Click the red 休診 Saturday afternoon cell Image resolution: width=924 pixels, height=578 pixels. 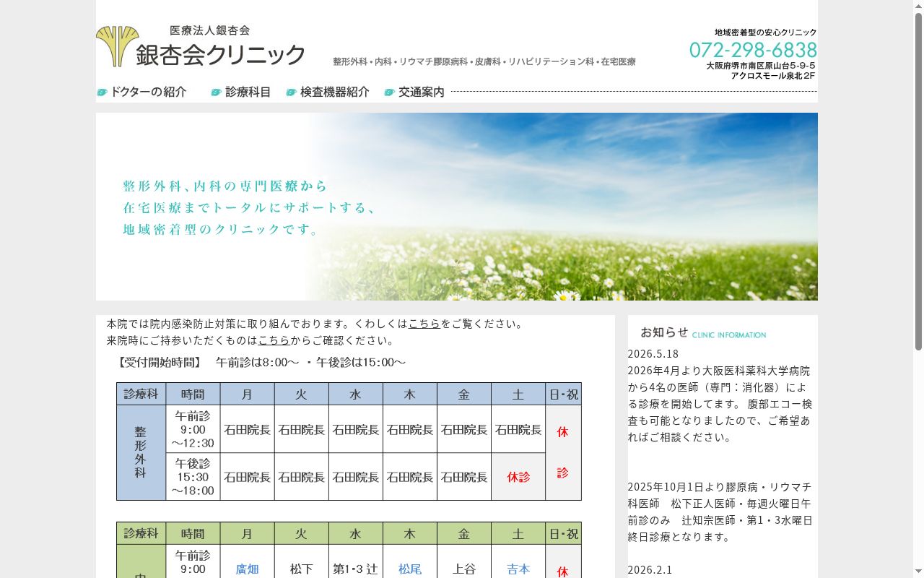coord(518,477)
